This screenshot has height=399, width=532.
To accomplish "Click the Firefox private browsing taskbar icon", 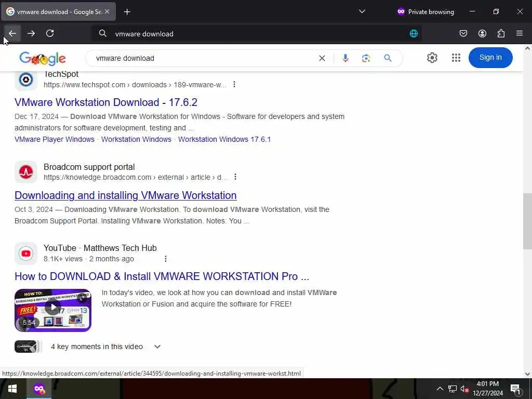I will click(x=39, y=389).
